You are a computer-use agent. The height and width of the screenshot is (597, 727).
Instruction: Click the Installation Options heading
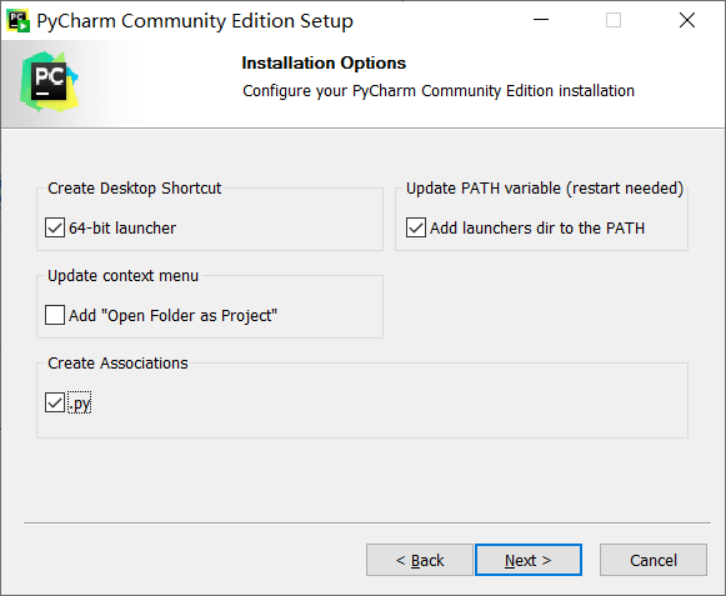(x=323, y=63)
